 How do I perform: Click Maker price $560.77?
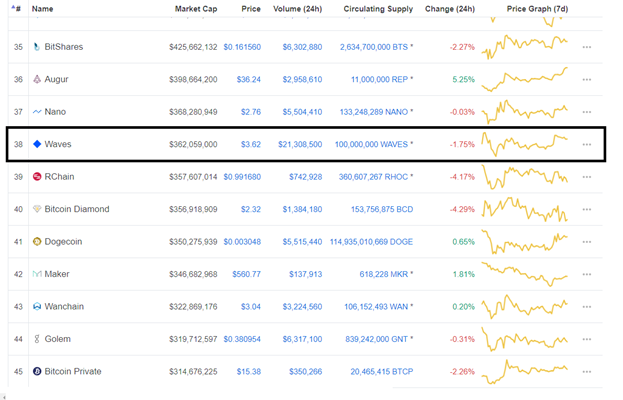coord(246,274)
